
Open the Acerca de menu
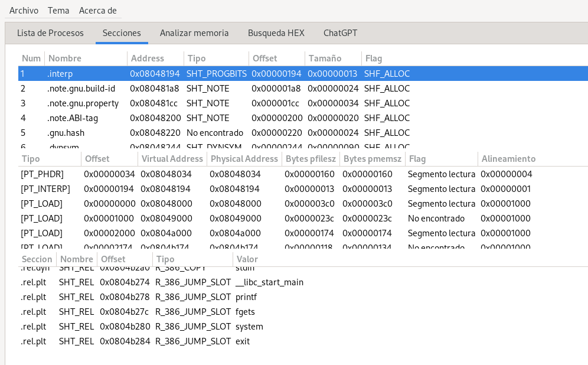(x=97, y=11)
